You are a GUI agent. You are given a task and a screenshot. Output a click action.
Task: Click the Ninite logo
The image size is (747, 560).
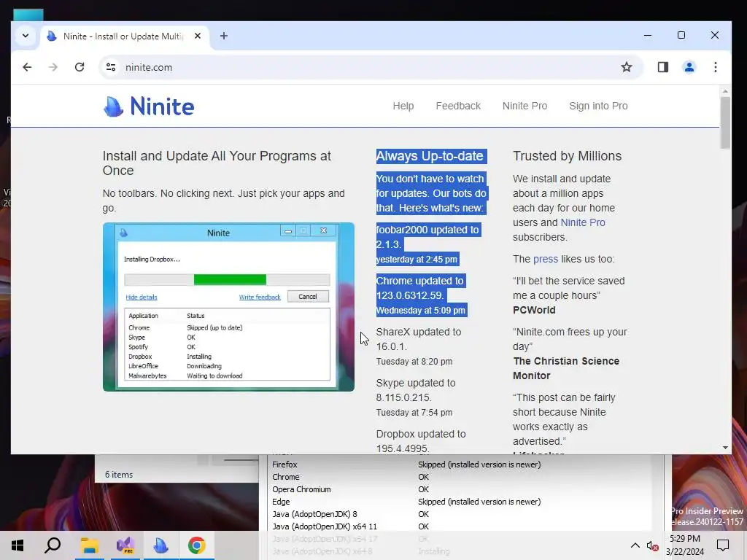[149, 106]
